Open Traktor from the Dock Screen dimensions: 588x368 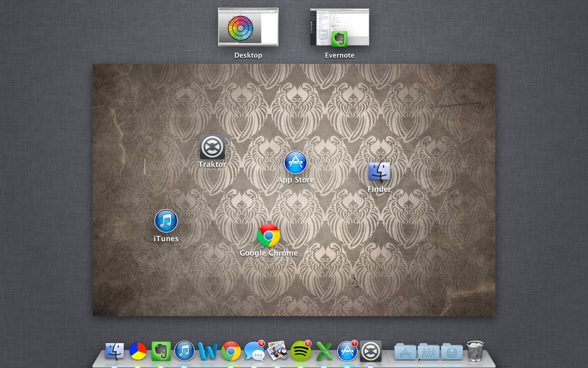point(371,351)
